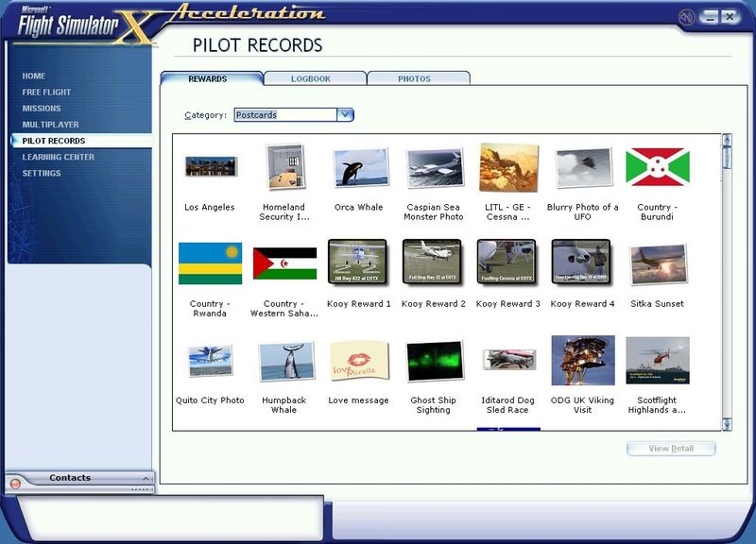The height and width of the screenshot is (544, 756).
Task: Open the Category dropdown arrow
Action: pyautogui.click(x=345, y=115)
